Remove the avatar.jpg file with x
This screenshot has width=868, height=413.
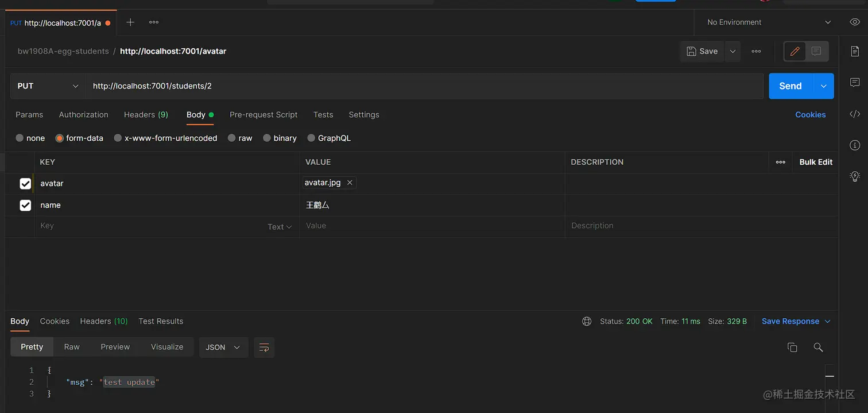(350, 183)
